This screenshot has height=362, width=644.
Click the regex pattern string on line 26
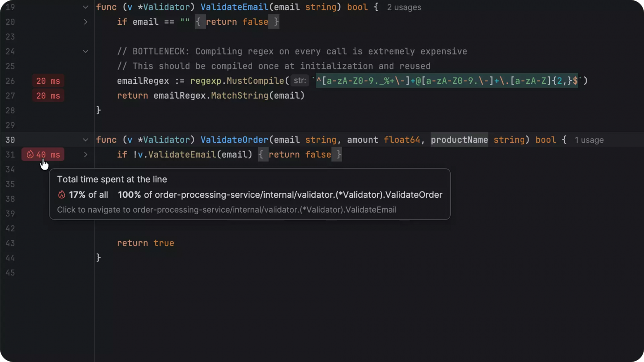pyautogui.click(x=447, y=81)
